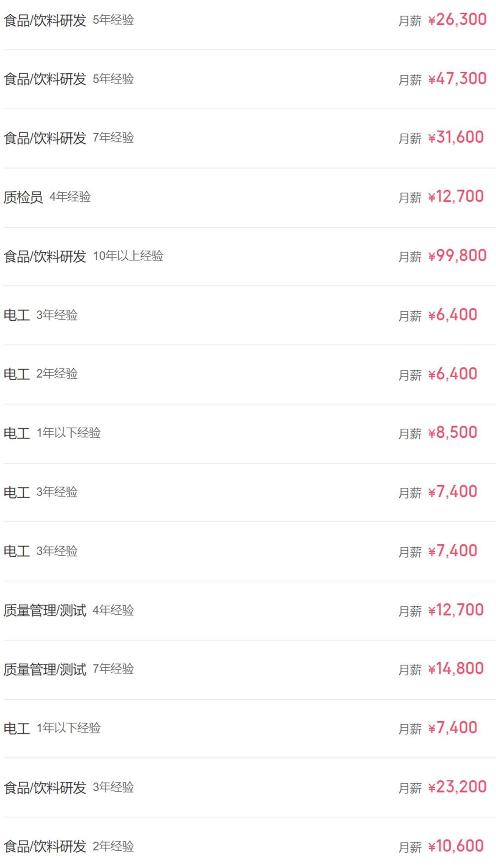This screenshot has height=868, width=496.
Task: Click the ¥12,700 salary beside 质检员
Action: click(456, 196)
